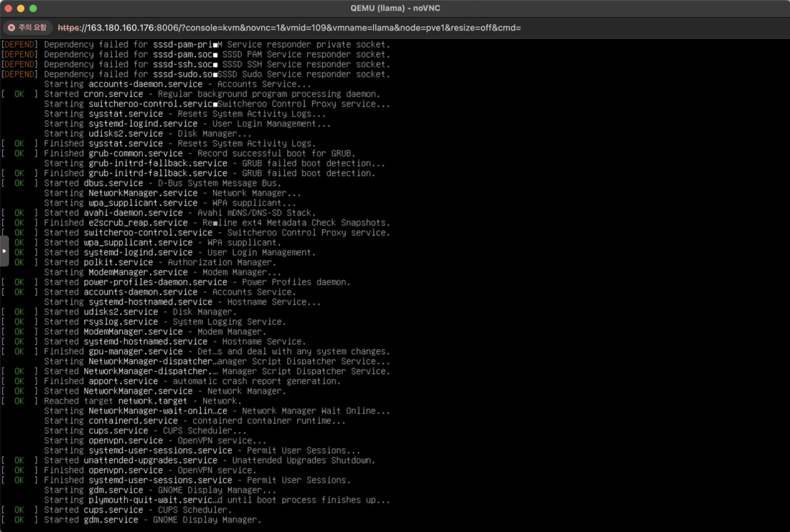Click the QEMU (llama) - noVNC title
The height and width of the screenshot is (532, 790).
[395, 8]
